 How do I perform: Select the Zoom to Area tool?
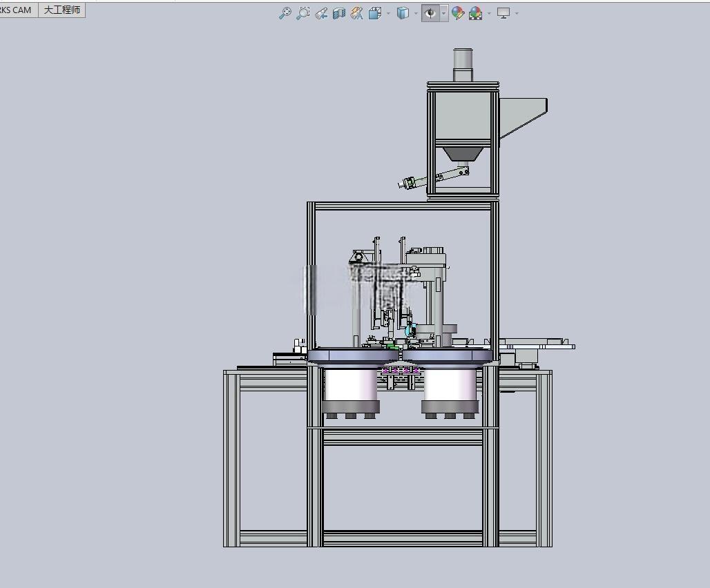pos(303,14)
